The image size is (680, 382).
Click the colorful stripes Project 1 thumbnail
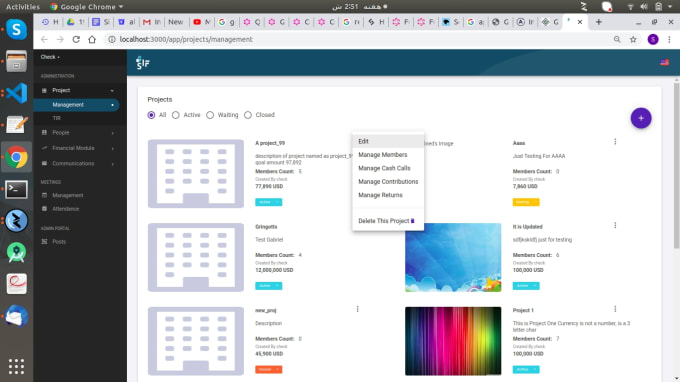point(453,341)
